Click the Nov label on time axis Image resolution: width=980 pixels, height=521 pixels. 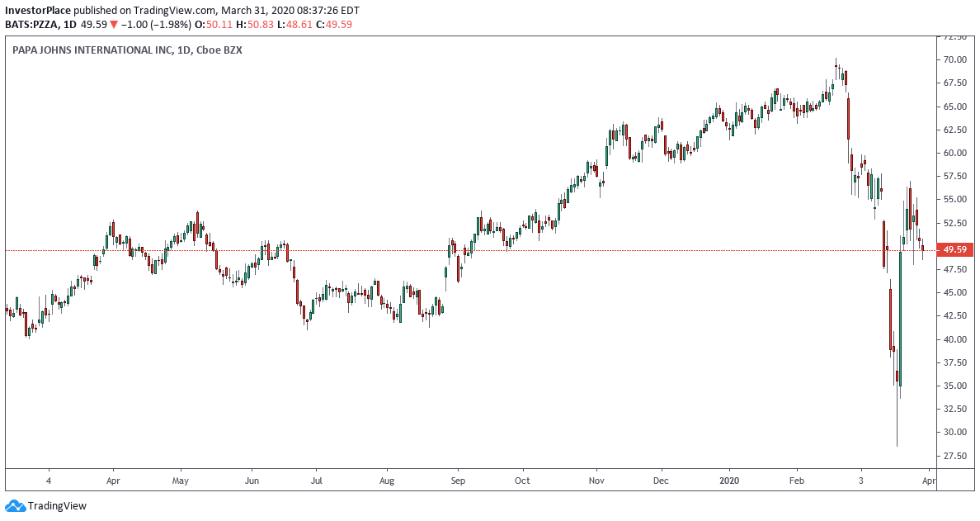tap(597, 481)
